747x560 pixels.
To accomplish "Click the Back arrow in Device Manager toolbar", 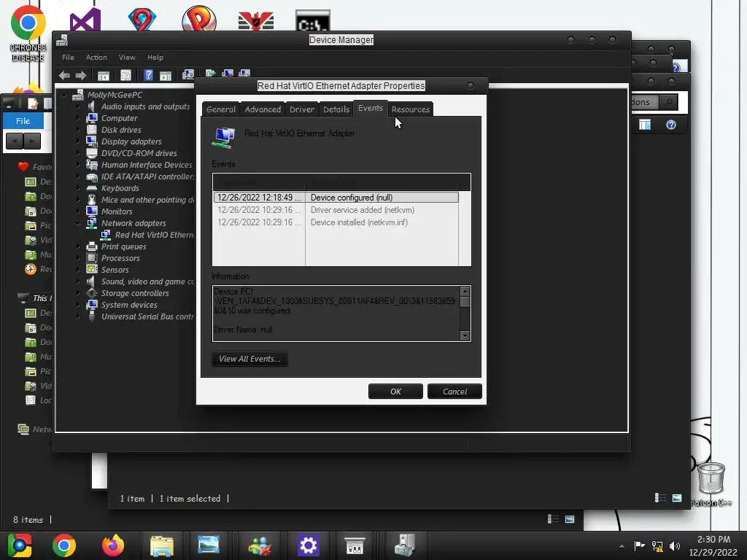I will (x=64, y=75).
